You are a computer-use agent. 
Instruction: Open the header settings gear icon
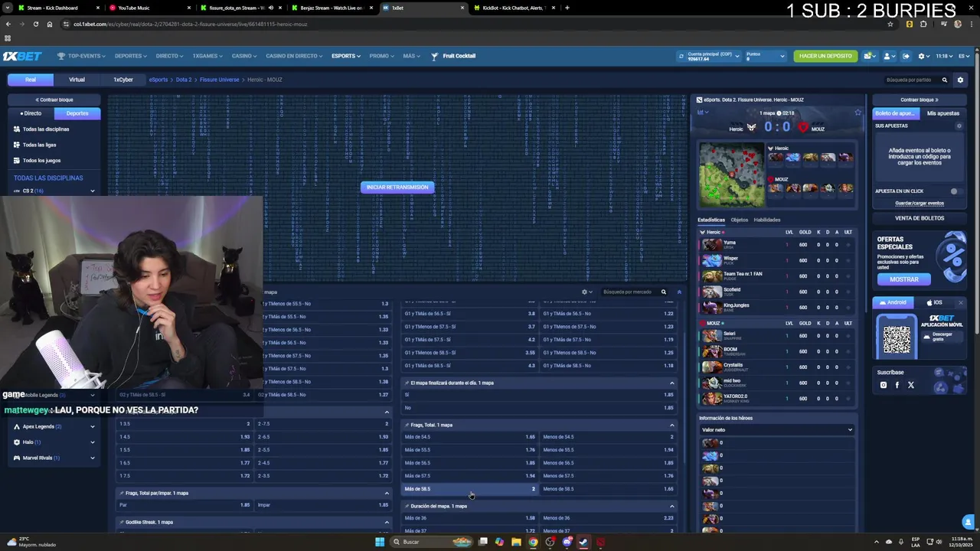922,56
